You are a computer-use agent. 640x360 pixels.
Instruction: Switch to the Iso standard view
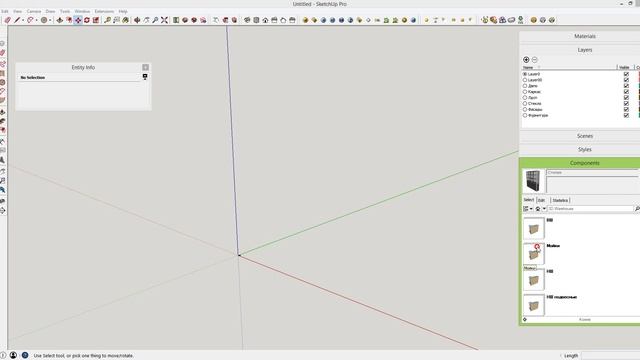pos(247,20)
